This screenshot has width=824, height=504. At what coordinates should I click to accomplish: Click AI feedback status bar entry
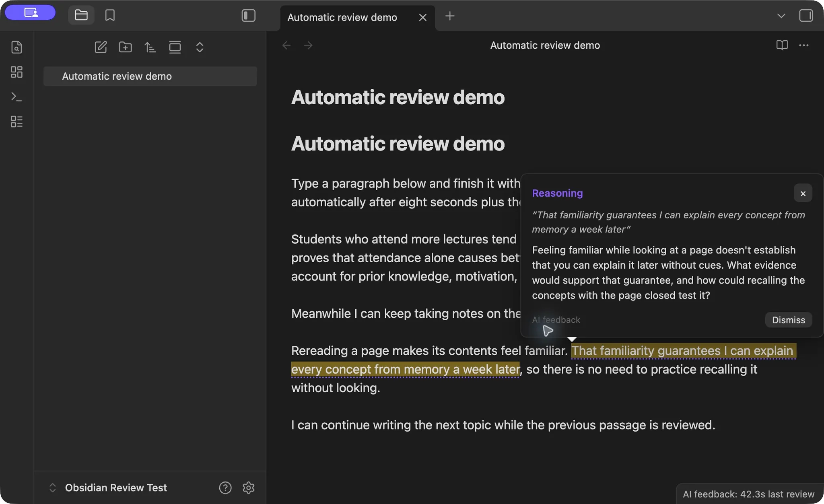tap(748, 494)
